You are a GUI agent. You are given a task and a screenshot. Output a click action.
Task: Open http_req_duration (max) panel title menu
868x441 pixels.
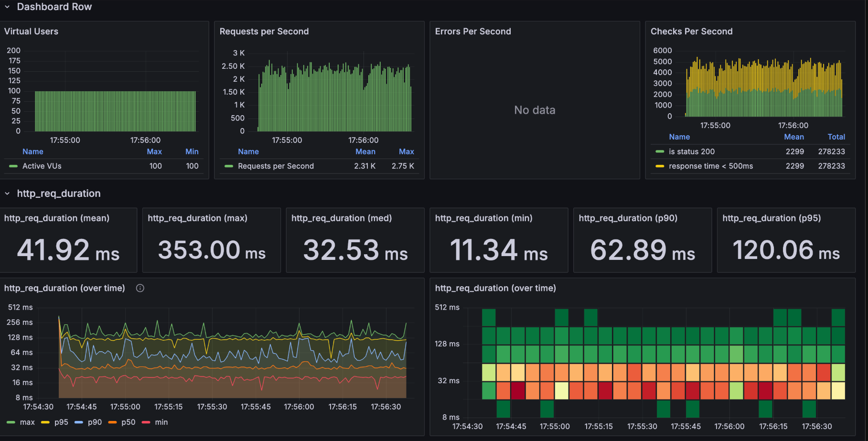pos(197,218)
